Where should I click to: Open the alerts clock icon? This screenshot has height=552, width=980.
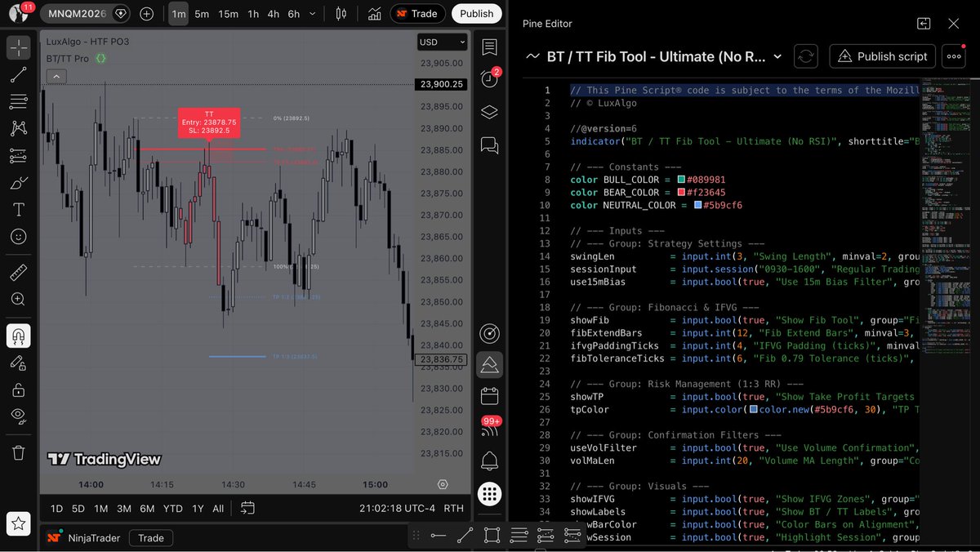pos(489,79)
